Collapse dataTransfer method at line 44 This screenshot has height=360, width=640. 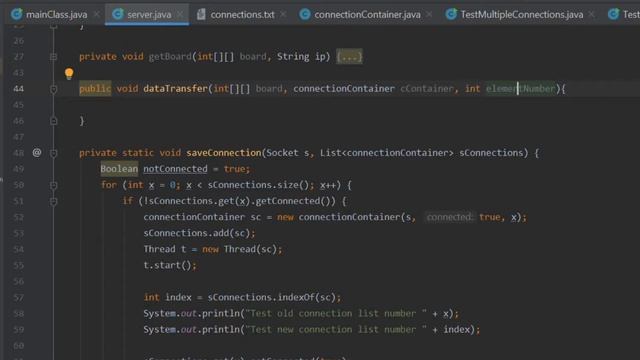53,89
